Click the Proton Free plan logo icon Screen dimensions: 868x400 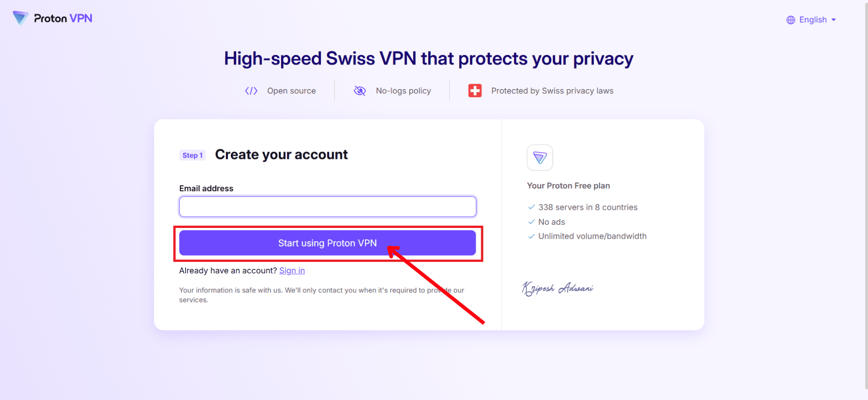(540, 158)
